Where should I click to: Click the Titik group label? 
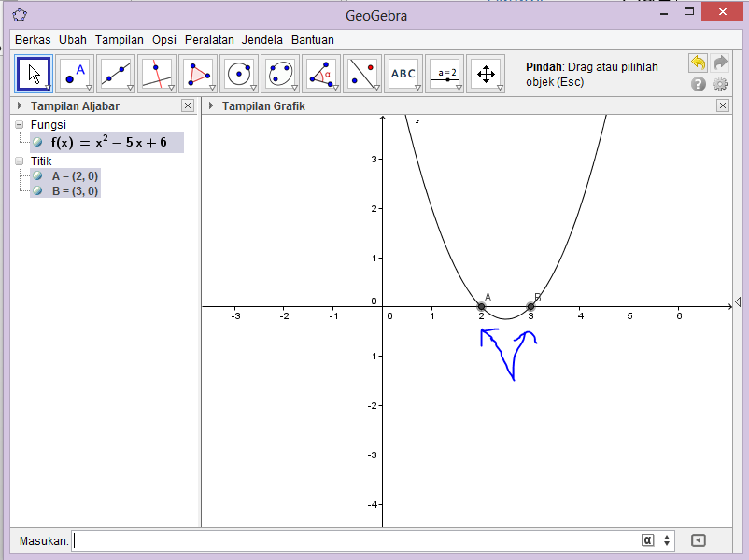(41, 161)
